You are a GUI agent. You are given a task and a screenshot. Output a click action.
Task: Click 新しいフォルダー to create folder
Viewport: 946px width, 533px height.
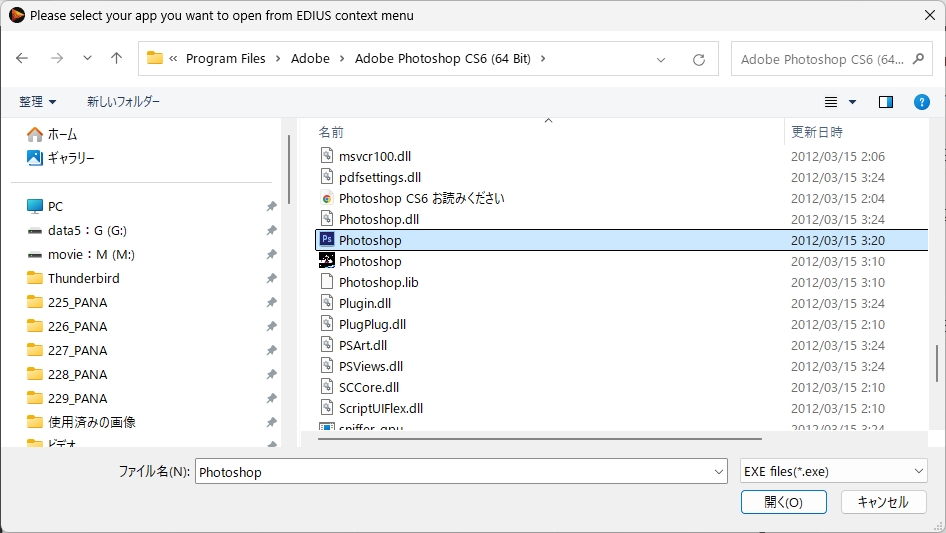(123, 102)
